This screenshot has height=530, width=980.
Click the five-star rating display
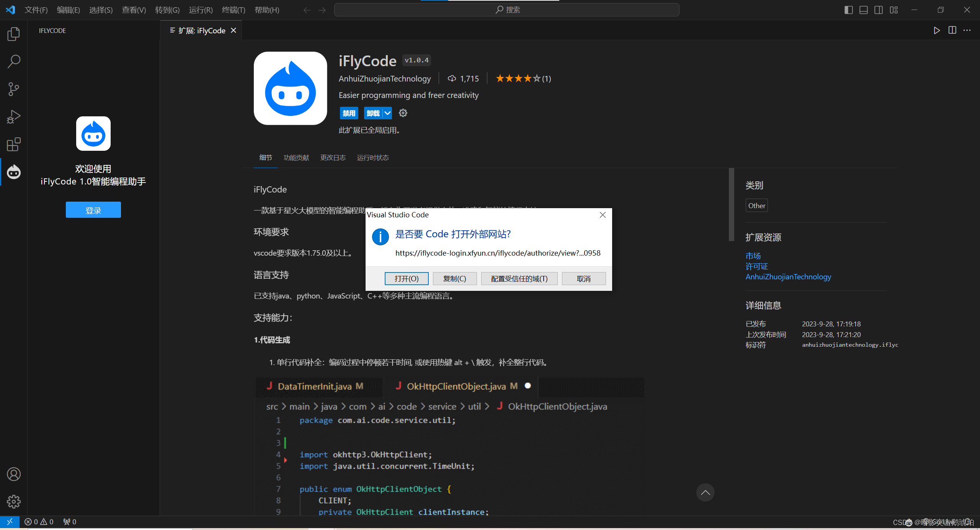click(x=518, y=78)
